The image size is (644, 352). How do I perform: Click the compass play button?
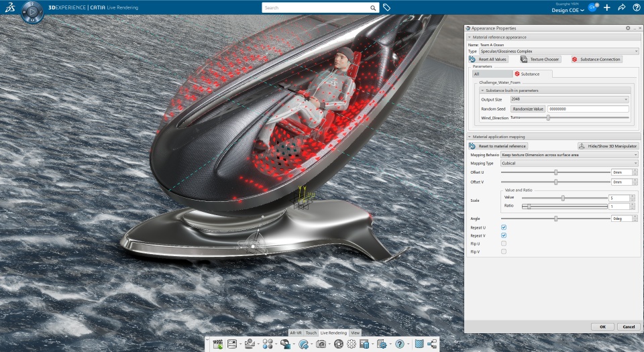pos(32,12)
